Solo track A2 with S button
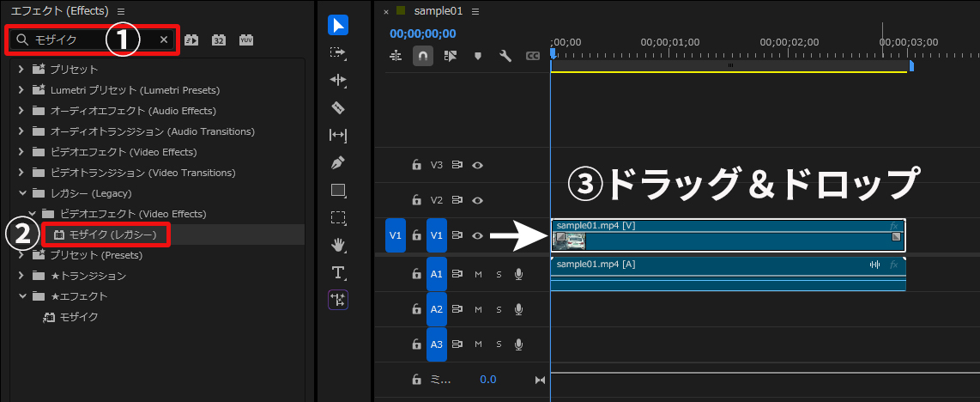The width and height of the screenshot is (980, 402). tap(499, 309)
